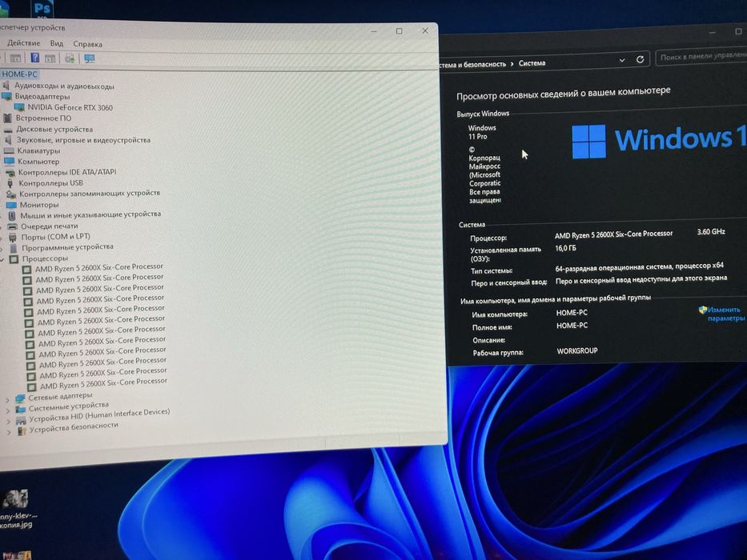Click the refresh button in the System window
The image size is (747, 560).
pyautogui.click(x=640, y=59)
